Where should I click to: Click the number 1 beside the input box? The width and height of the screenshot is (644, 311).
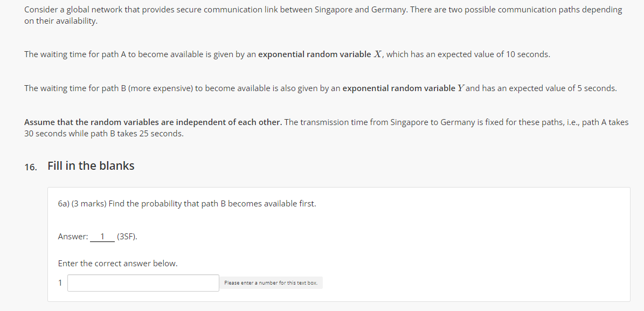tap(60, 282)
